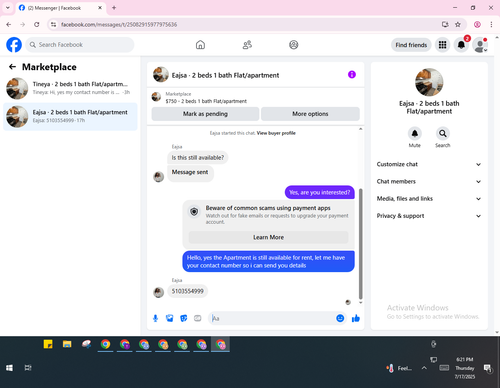Viewport: 500px width, 388px height.
Task: Click the 'Message sent' bubble
Action: 190,173
